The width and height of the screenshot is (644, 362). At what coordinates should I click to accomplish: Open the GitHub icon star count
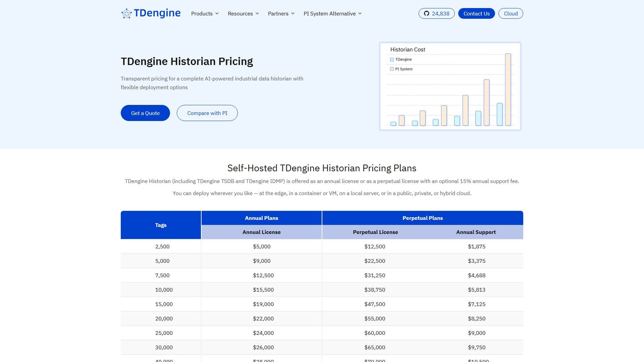pos(436,13)
